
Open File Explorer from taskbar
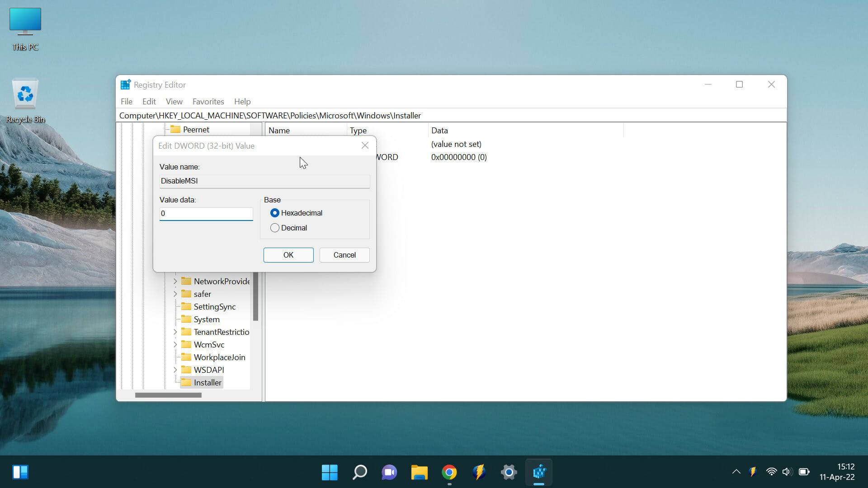click(419, 472)
